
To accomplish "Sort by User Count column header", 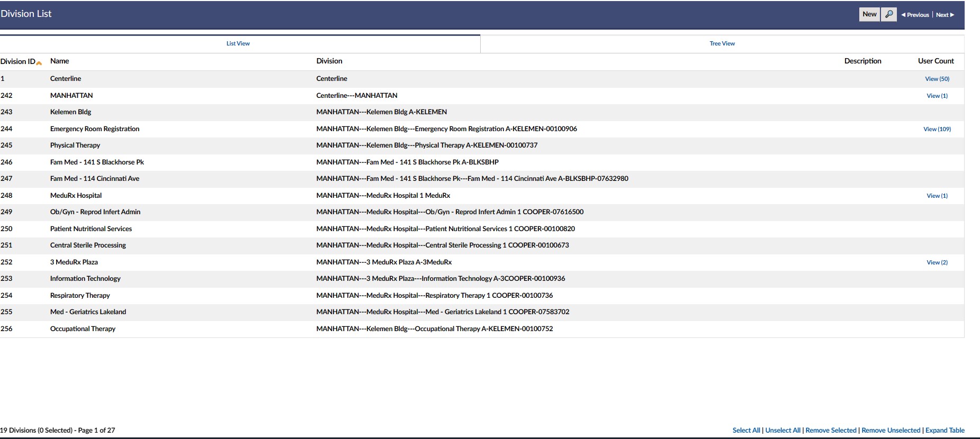I will coord(936,61).
